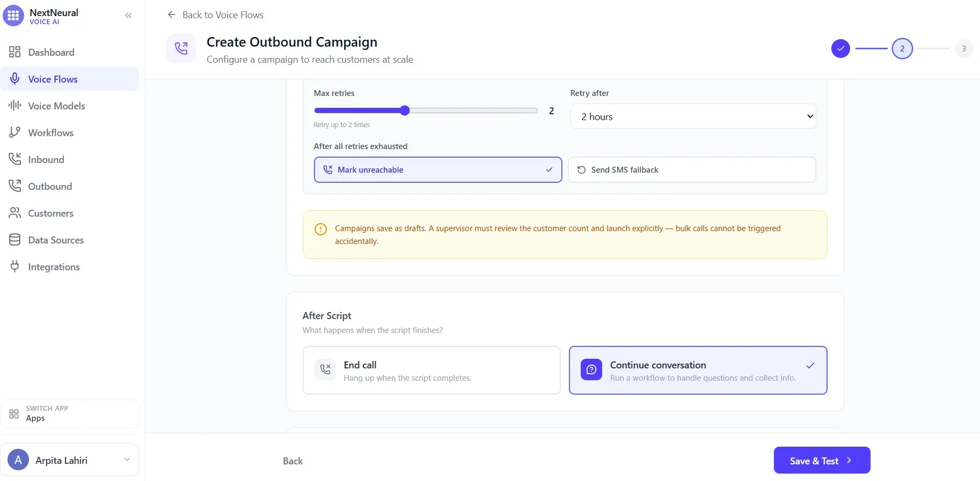
Task: Go to Data Sources
Action: click(x=70, y=240)
